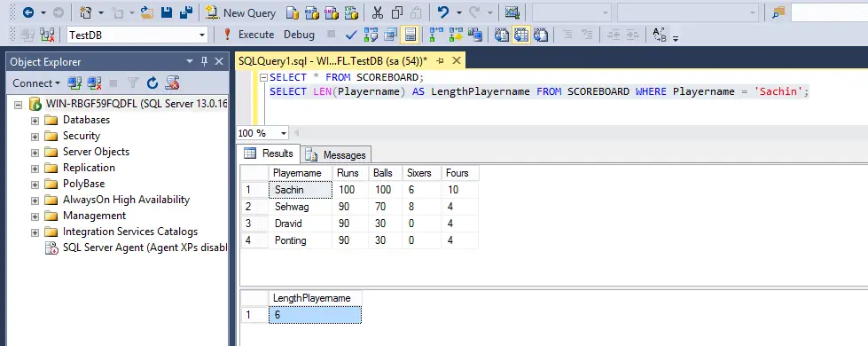The width and height of the screenshot is (868, 346).
Task: Select the Management folder
Action: coord(94,216)
